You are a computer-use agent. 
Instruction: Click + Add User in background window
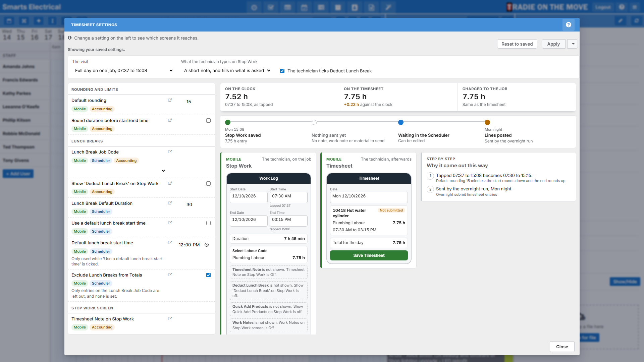(x=18, y=174)
